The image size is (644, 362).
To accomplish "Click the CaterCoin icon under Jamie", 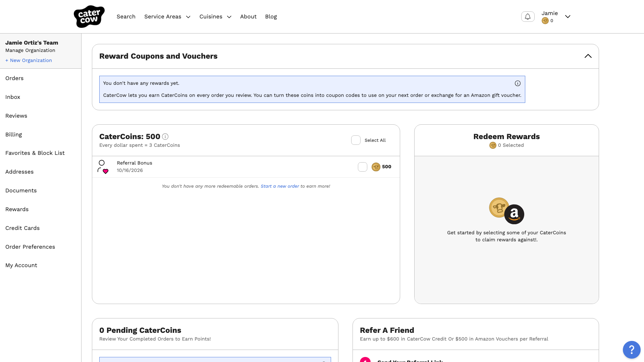I will 545,21.
